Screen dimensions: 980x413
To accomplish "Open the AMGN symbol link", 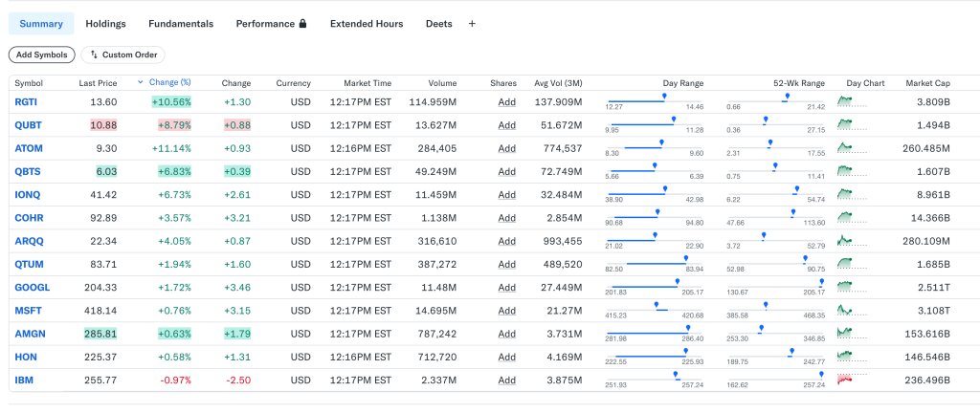I will pyautogui.click(x=30, y=334).
